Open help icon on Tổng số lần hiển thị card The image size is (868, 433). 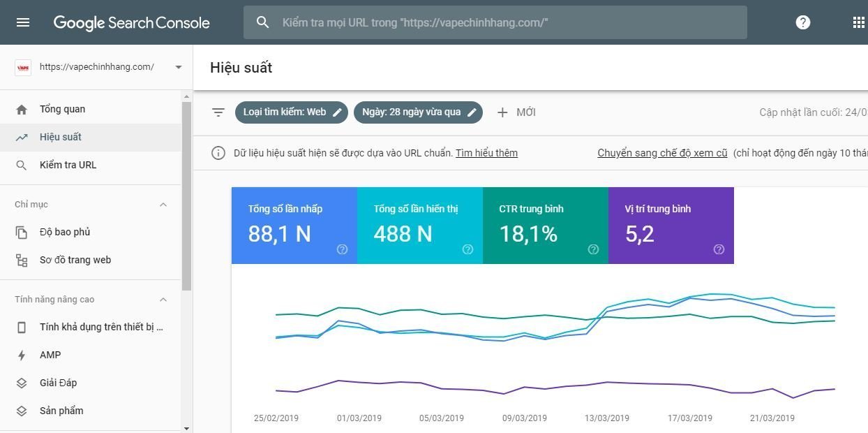coord(467,249)
